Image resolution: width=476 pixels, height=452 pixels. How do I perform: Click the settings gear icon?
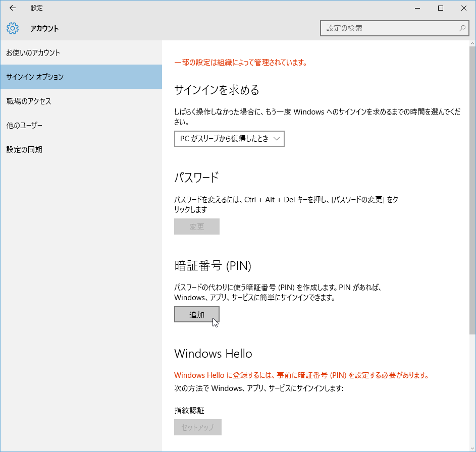13,28
